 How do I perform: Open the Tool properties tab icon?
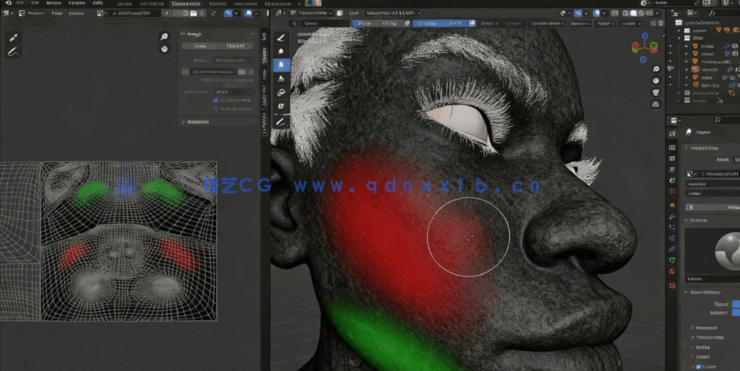(x=673, y=135)
